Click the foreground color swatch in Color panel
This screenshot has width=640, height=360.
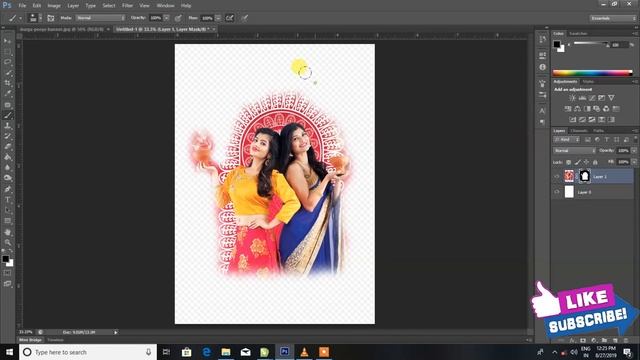click(557, 44)
